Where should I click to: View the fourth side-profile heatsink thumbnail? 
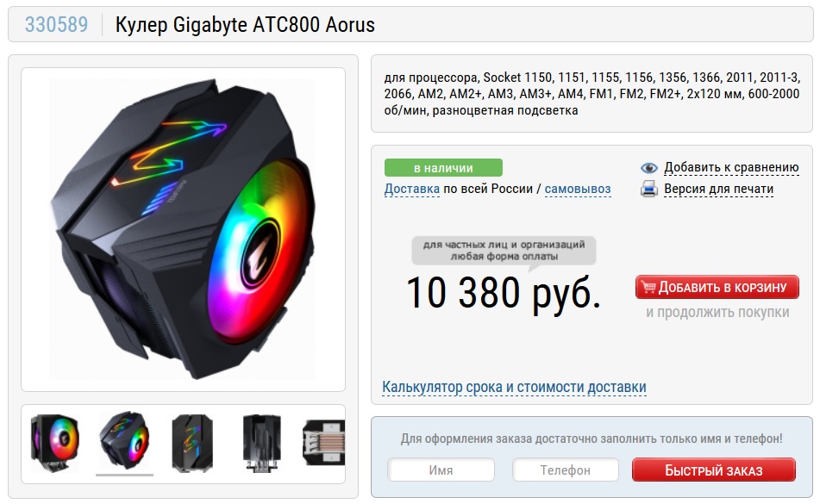tap(262, 443)
